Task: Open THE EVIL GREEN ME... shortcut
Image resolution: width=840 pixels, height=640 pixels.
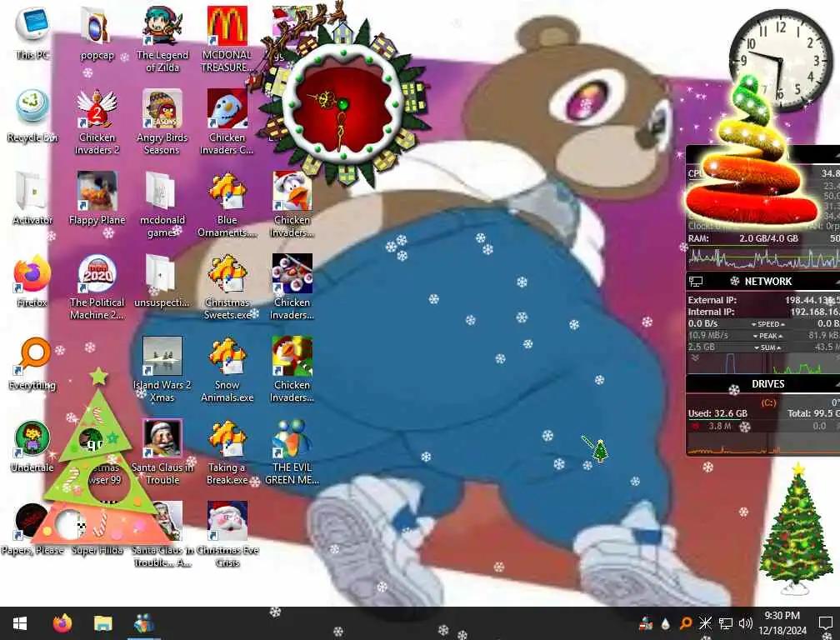Action: point(292,452)
